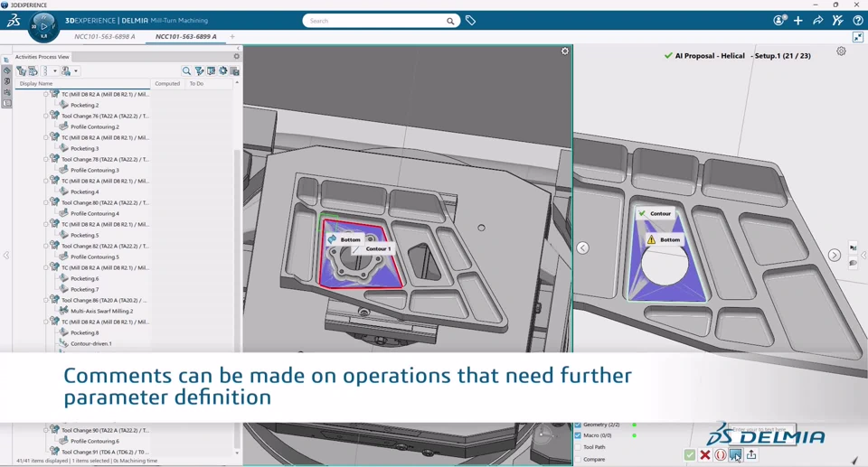Click the columns layout icon in panel toolbar
The height and width of the screenshot is (467, 868).
pos(211,70)
